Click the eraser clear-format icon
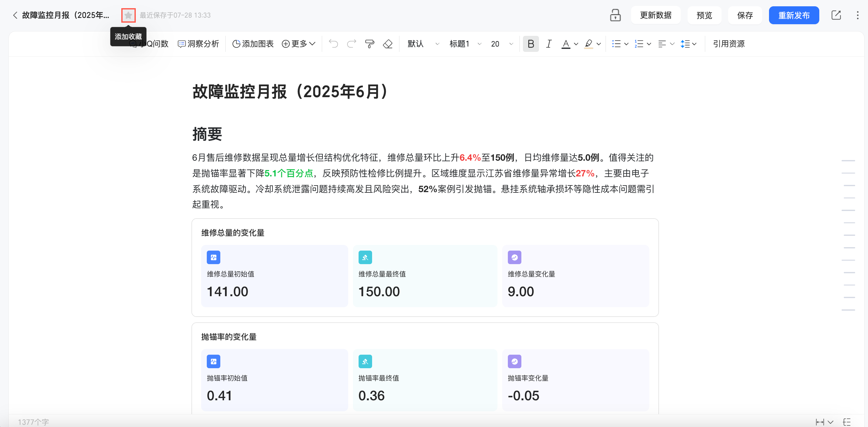This screenshot has width=868, height=427. pos(388,44)
